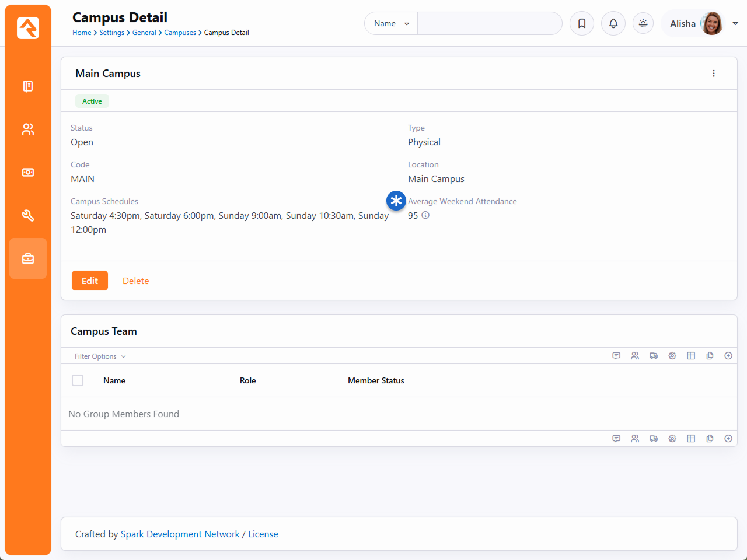Open the People section in sidebar
Viewport: 747px width, 560px height.
pyautogui.click(x=28, y=129)
